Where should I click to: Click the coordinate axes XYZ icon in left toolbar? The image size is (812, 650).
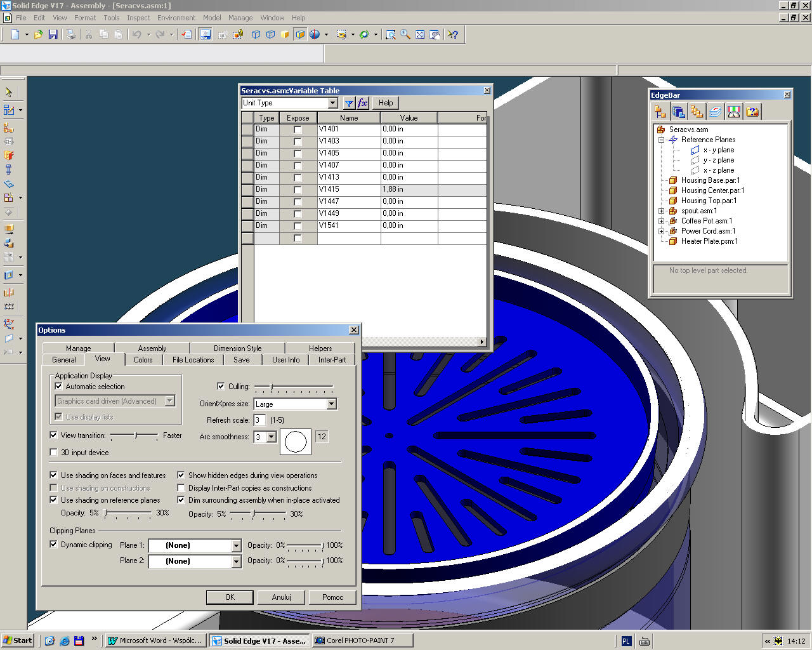point(9,324)
